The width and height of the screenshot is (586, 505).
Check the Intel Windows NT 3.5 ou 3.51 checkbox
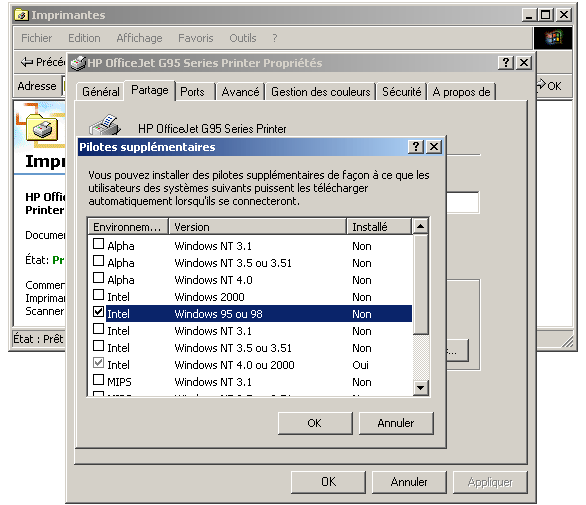[98, 346]
